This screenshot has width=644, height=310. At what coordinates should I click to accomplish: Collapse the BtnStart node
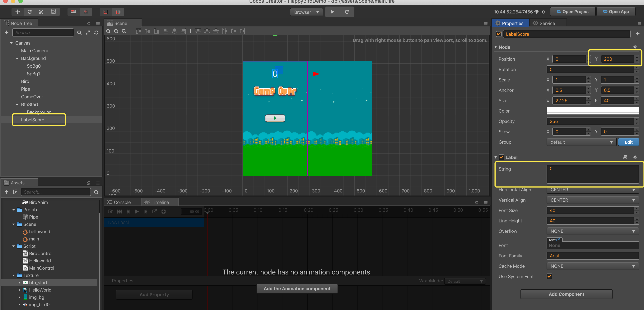17,104
